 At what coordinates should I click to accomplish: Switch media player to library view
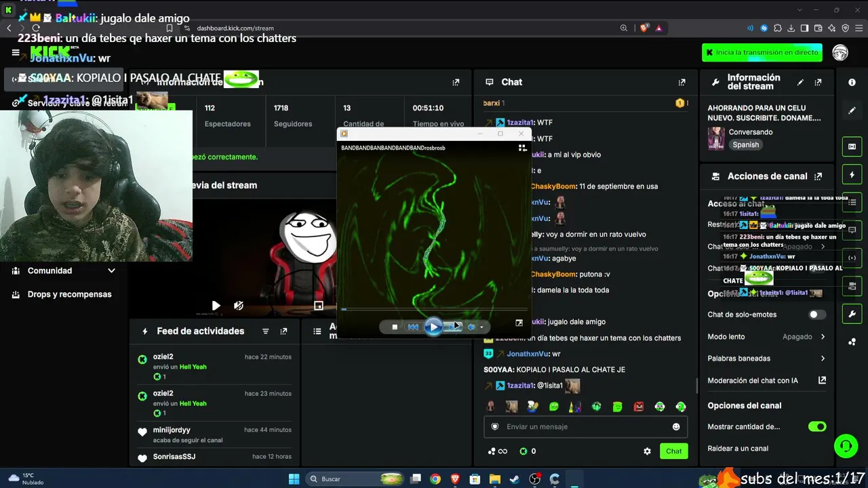(x=522, y=148)
